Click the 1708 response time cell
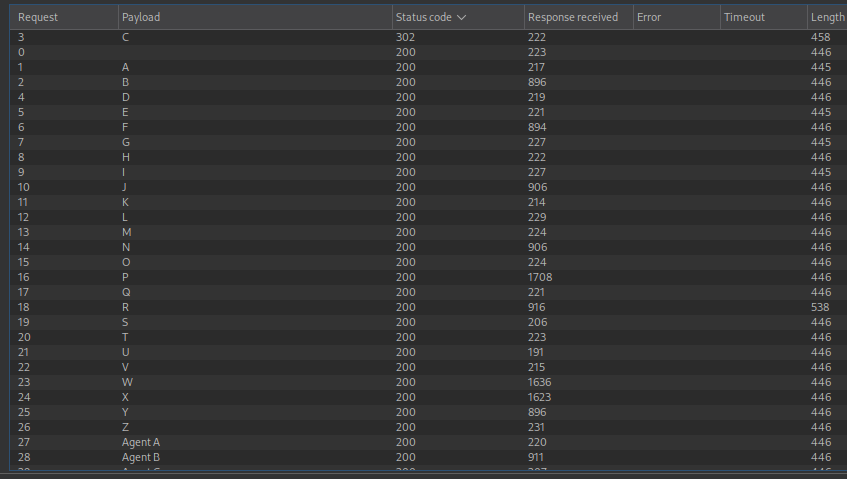The height and width of the screenshot is (479, 847). coord(540,277)
